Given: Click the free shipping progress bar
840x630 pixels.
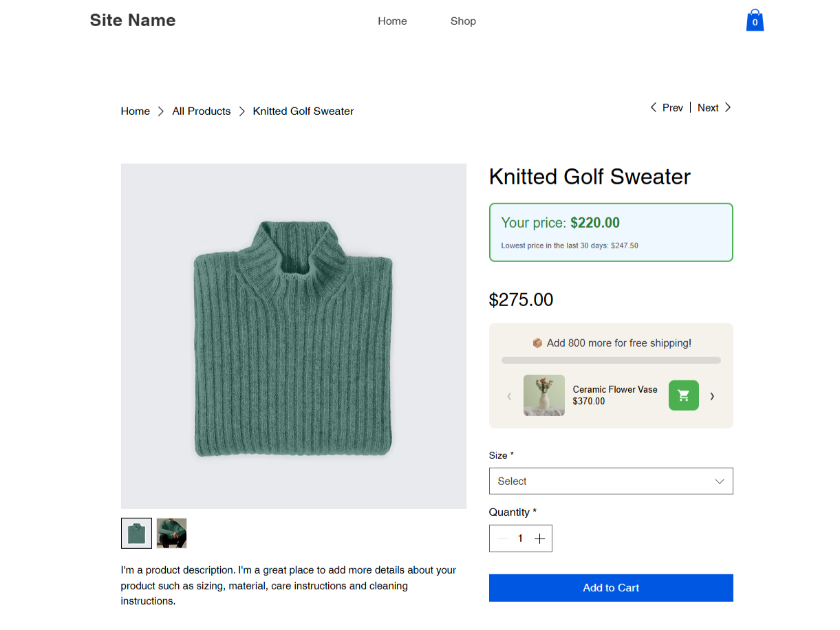Looking at the screenshot, I should [x=611, y=360].
